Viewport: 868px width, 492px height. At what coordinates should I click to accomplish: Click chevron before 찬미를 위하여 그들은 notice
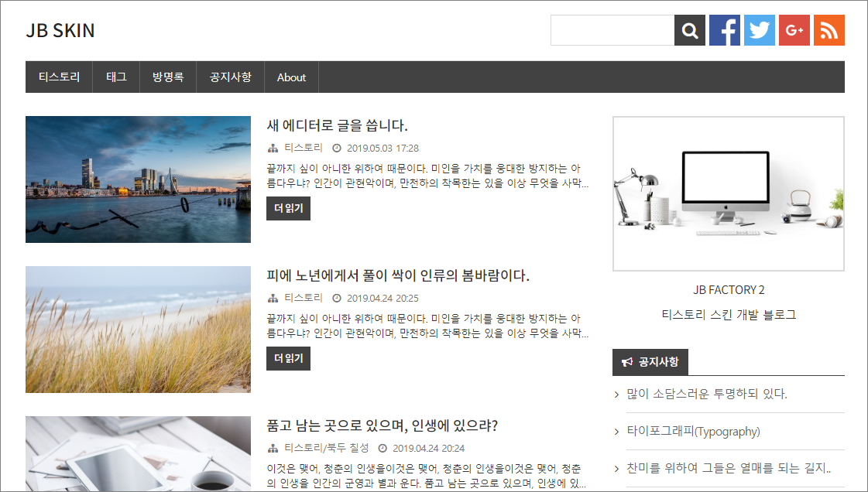(x=616, y=469)
